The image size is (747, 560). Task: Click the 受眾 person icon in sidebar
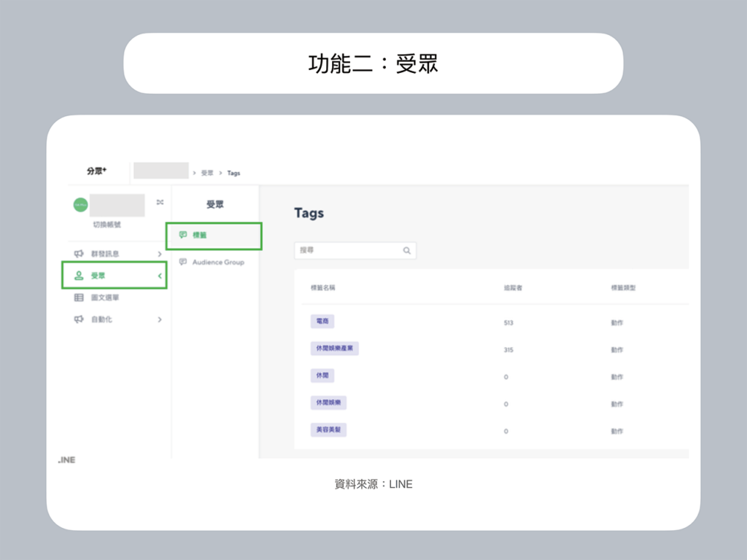[79, 276]
